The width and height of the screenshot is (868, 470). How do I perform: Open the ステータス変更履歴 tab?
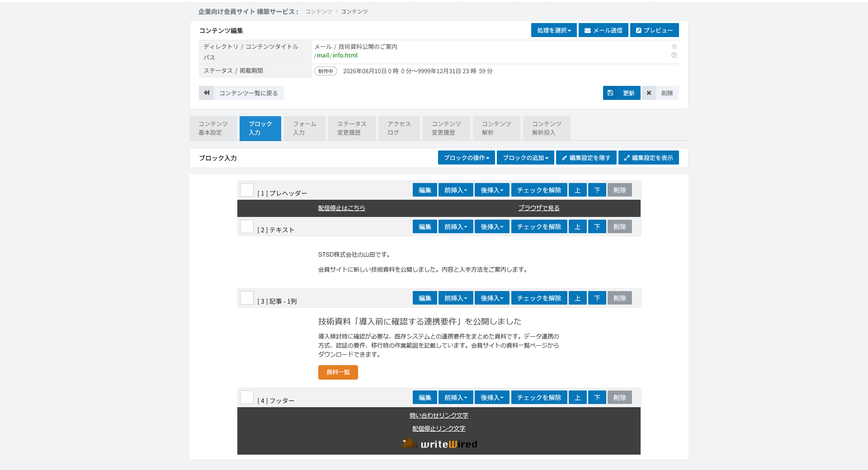(x=352, y=128)
